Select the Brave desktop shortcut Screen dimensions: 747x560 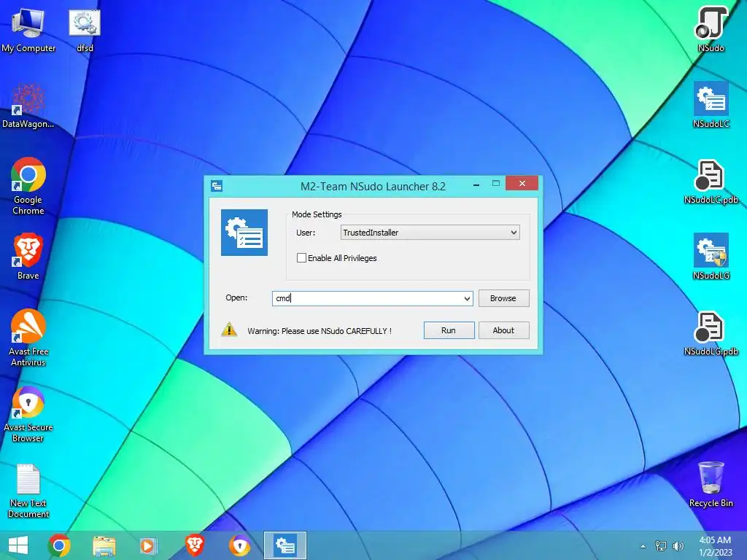[x=28, y=256]
